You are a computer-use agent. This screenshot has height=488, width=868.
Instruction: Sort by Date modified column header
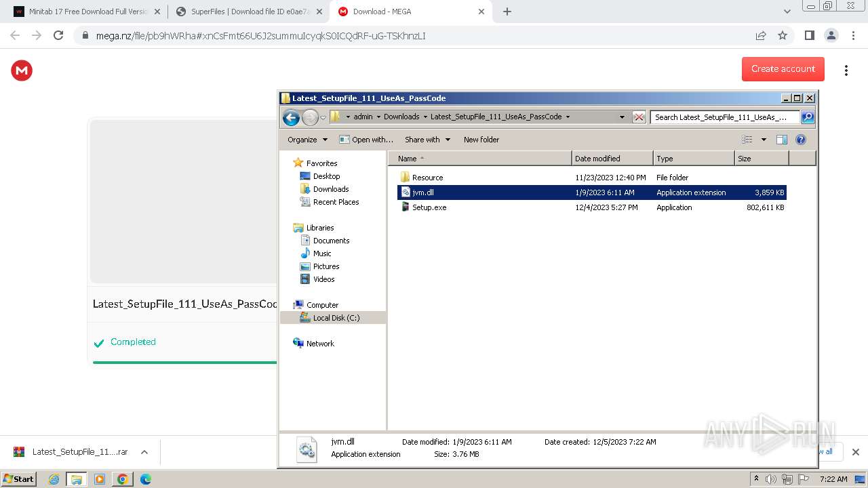click(612, 159)
